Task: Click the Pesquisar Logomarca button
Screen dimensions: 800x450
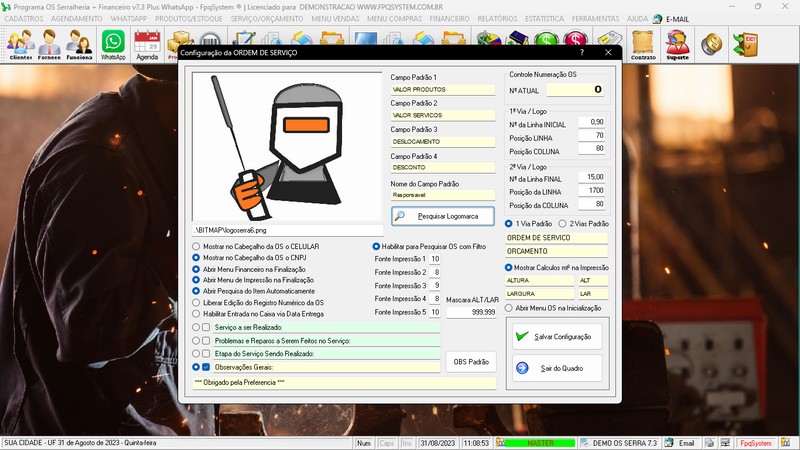Action: pos(443,216)
